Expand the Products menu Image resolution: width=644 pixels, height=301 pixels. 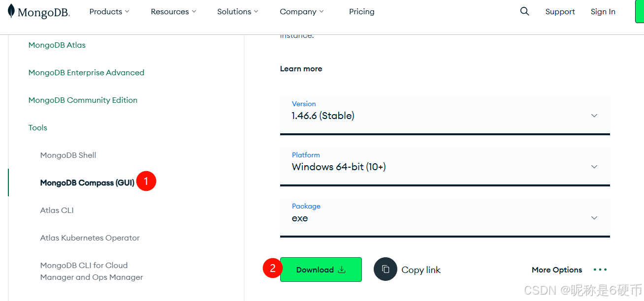point(109,11)
